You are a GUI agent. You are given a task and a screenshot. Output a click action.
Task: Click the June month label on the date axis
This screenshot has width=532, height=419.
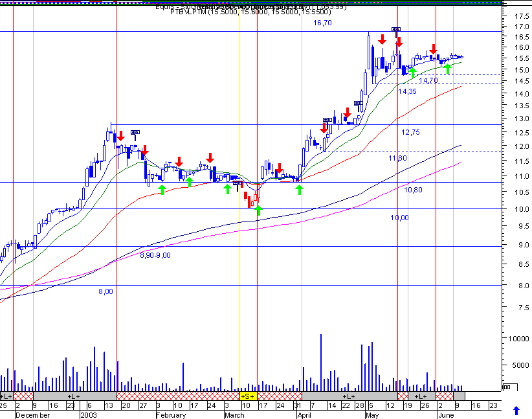point(446,415)
